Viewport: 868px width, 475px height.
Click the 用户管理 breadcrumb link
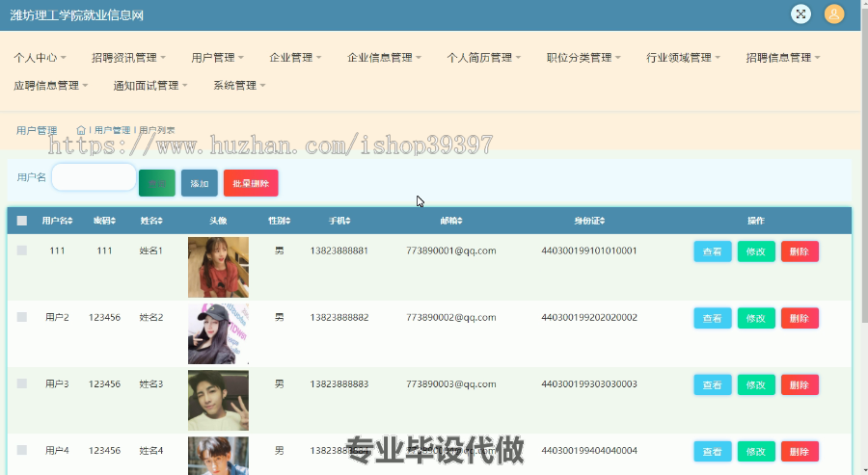(113, 130)
